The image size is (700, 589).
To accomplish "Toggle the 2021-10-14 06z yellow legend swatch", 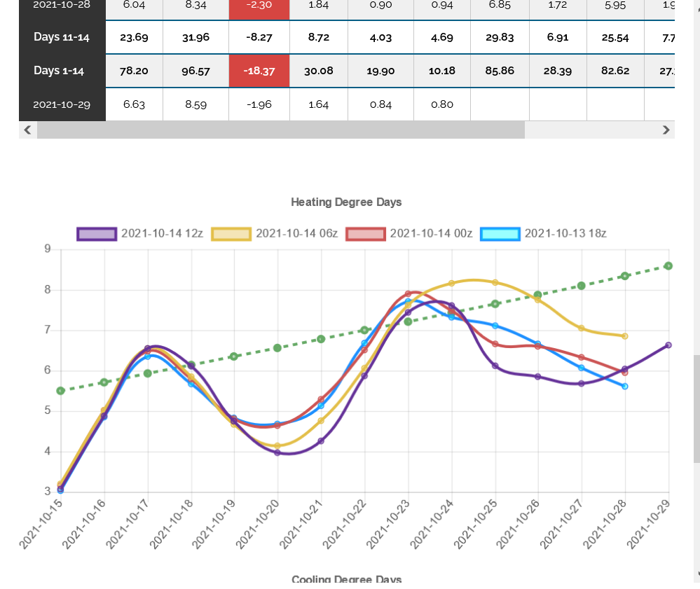I will coord(231,234).
